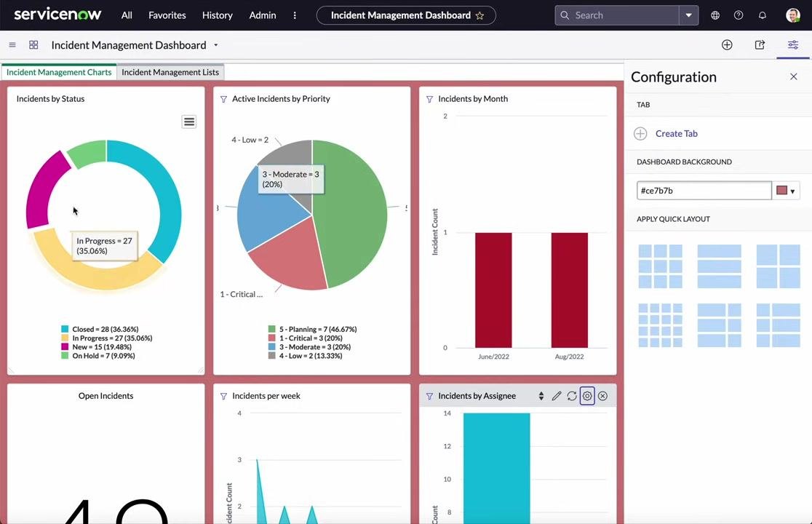The image size is (812, 524).
Task: Apply the four-column grid quick layout
Action: click(660, 325)
